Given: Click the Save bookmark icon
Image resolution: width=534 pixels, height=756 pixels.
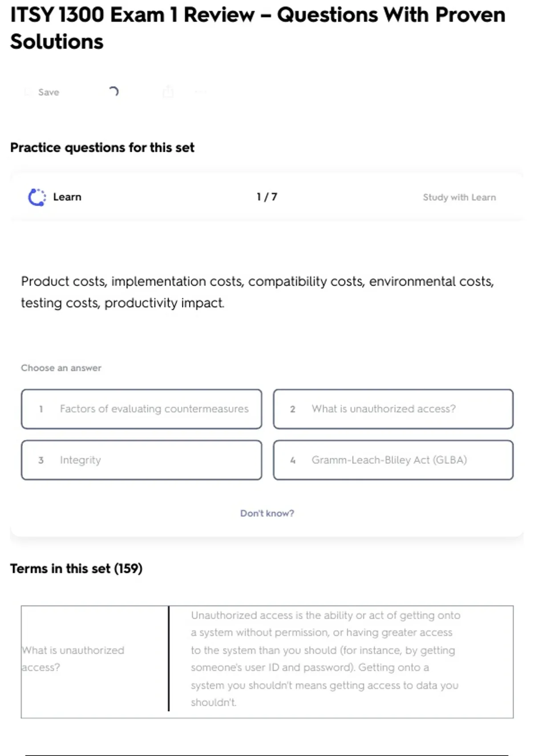Looking at the screenshot, I should coord(28,92).
